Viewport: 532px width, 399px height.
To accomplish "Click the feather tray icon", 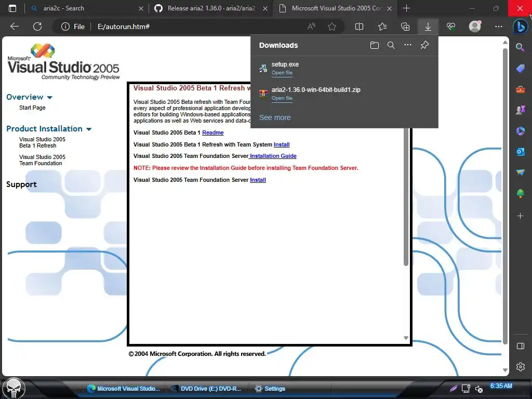I will coord(453,389).
